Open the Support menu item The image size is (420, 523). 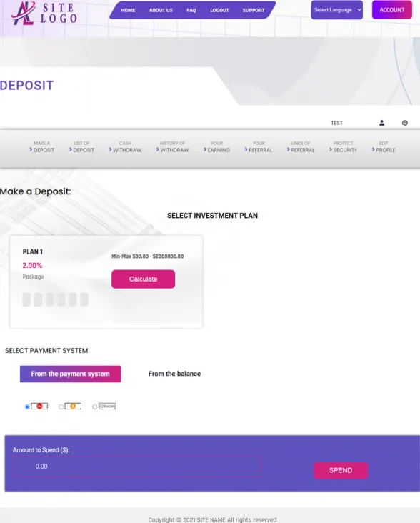pyautogui.click(x=254, y=10)
